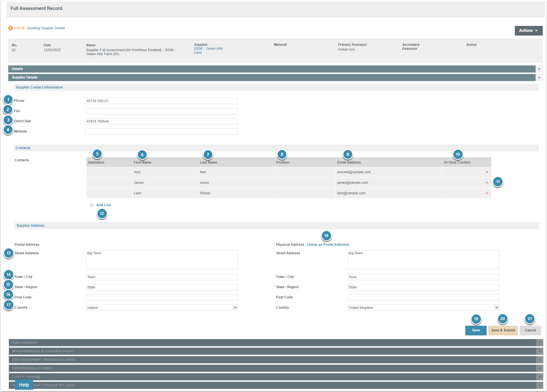The image size is (547, 392).
Task: Click the Cancel button
Action: point(530,330)
